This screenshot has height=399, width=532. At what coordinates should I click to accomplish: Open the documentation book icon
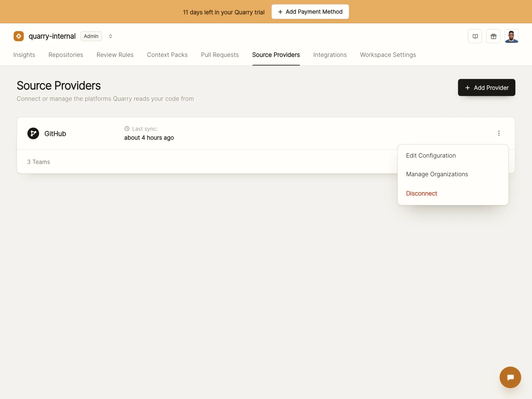pyautogui.click(x=475, y=36)
